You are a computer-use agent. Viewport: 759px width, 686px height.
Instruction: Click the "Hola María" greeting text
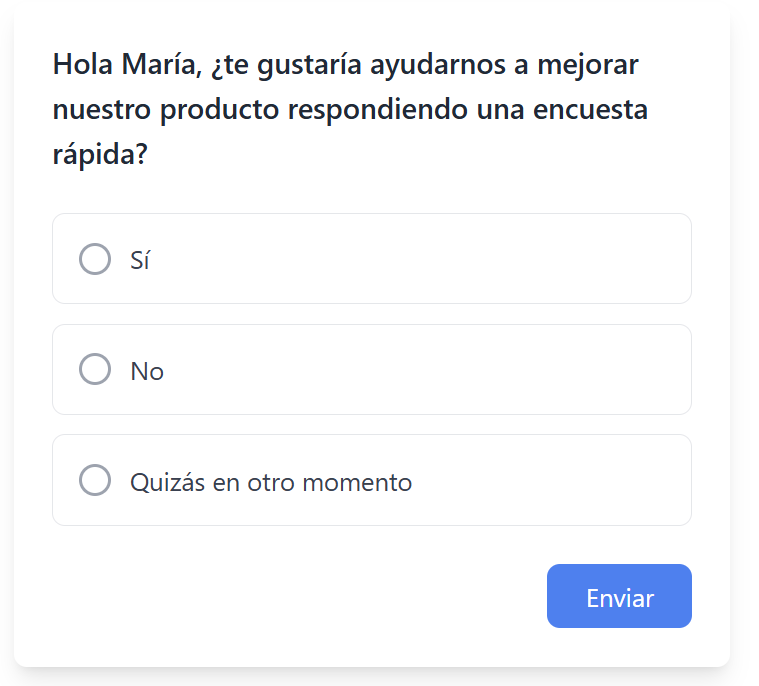point(128,65)
